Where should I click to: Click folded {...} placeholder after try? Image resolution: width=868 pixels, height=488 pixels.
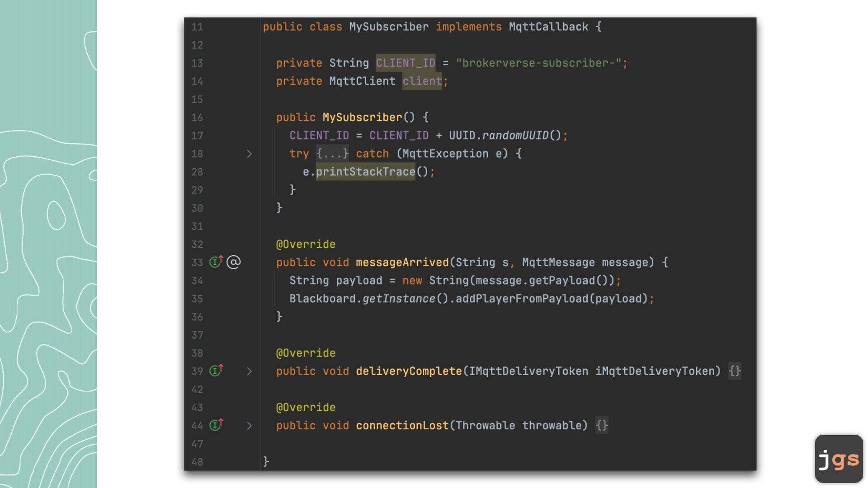click(x=332, y=154)
